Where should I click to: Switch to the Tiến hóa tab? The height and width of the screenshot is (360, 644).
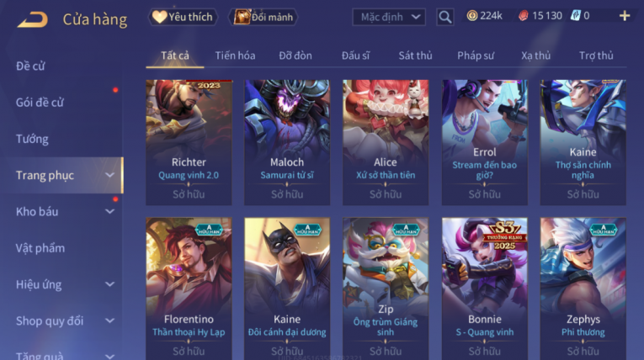click(235, 56)
